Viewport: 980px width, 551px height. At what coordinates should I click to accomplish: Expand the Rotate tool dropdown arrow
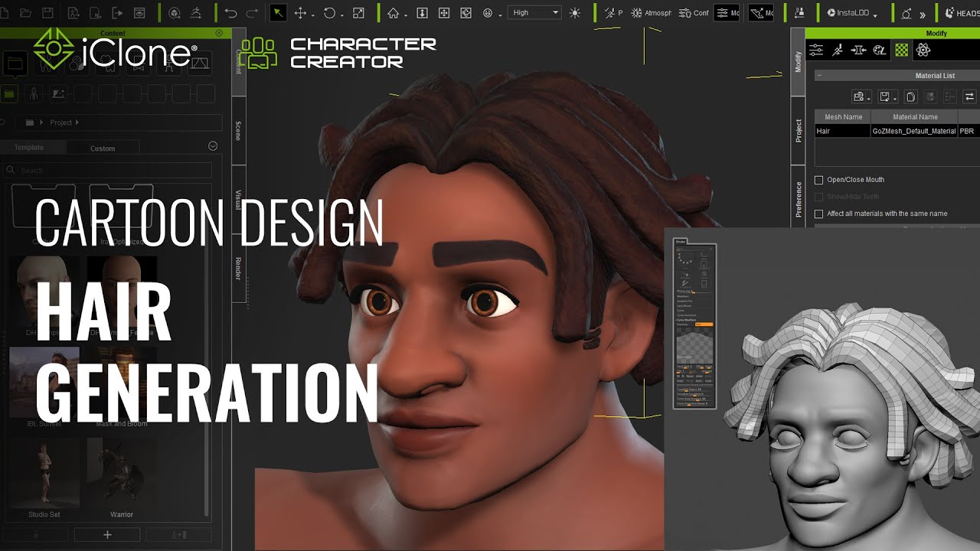(x=342, y=15)
